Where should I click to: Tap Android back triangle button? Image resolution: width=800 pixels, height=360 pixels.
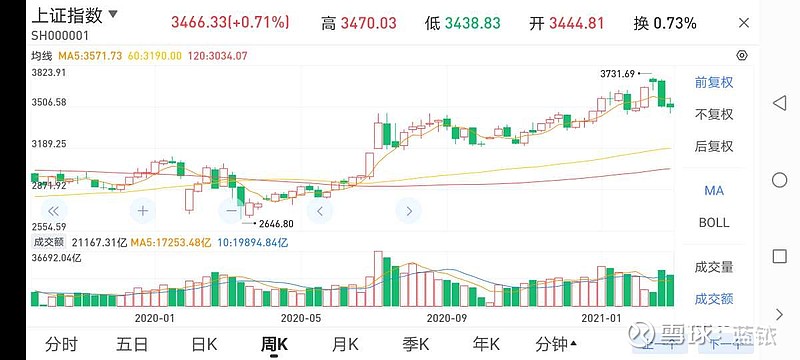pos(779,104)
